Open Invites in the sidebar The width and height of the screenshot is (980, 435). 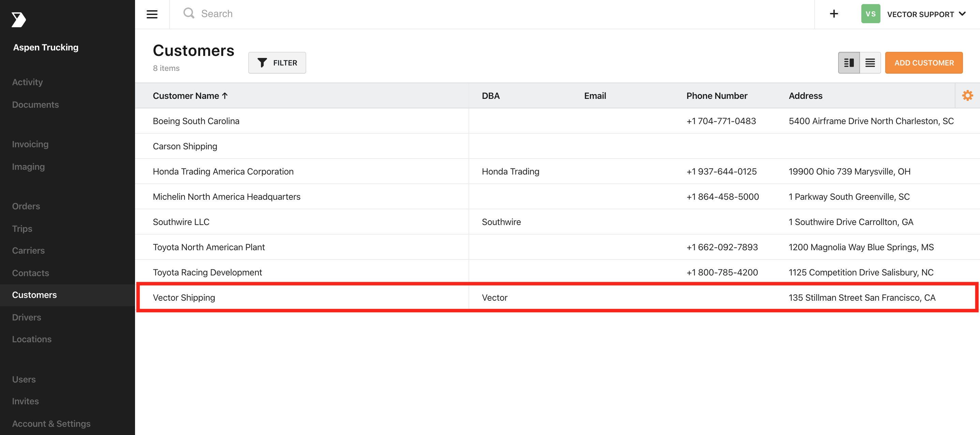(26, 401)
